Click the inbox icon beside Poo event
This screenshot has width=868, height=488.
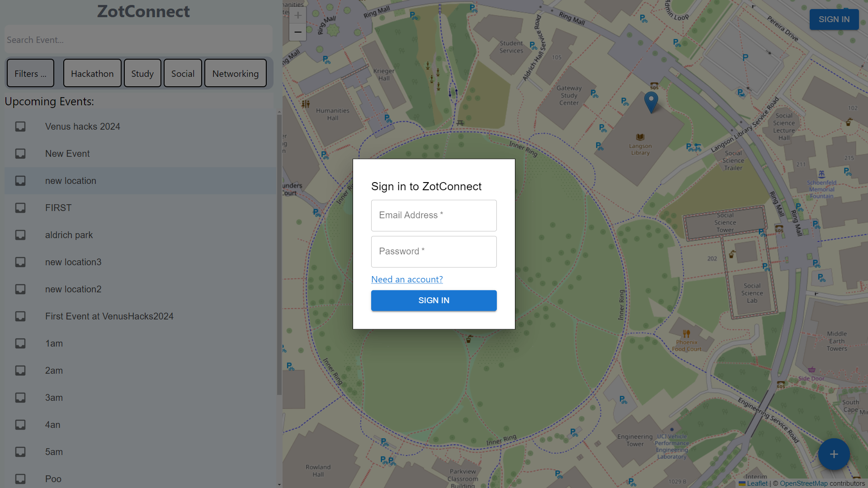coord(20,479)
